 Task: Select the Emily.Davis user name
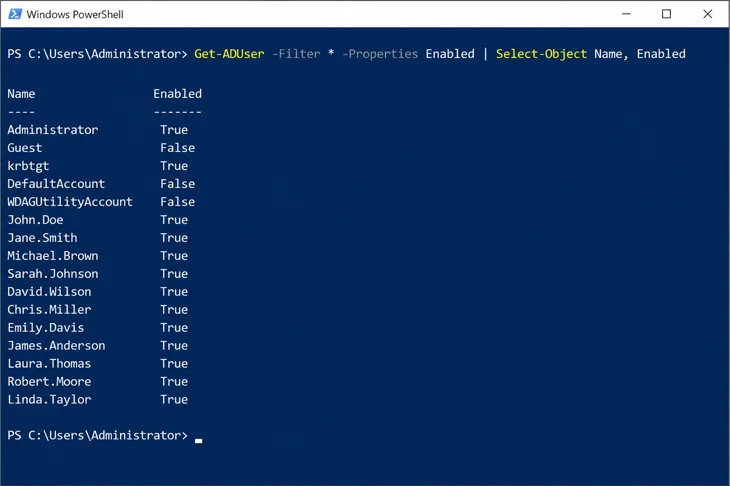point(46,328)
